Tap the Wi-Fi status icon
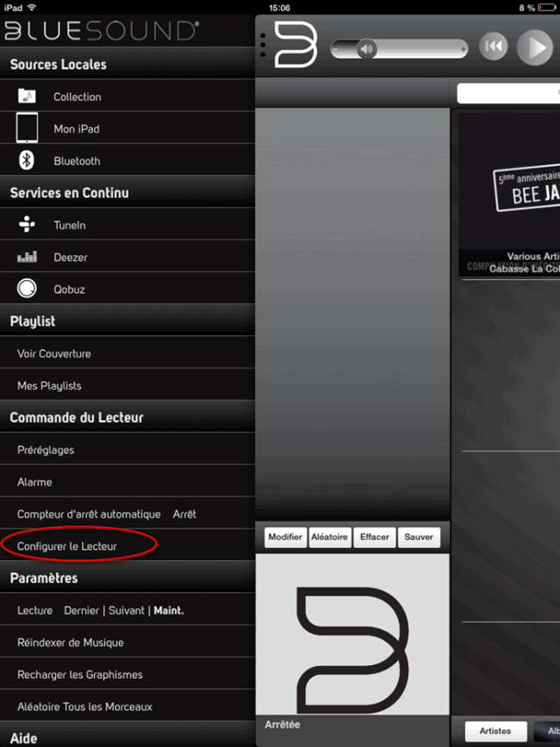Image resolution: width=560 pixels, height=747 pixels. pyautogui.click(x=32, y=8)
